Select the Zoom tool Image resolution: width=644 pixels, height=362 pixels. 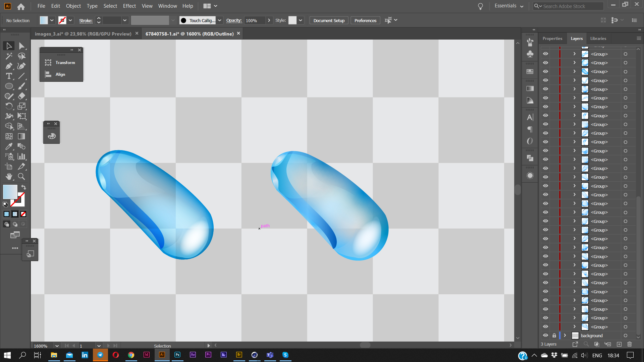click(x=21, y=177)
